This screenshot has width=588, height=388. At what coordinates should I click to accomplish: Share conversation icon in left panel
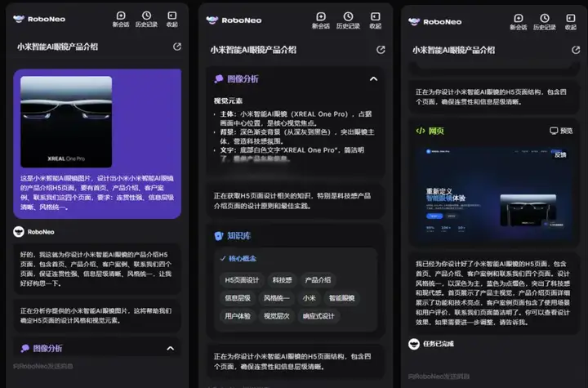[x=177, y=47]
